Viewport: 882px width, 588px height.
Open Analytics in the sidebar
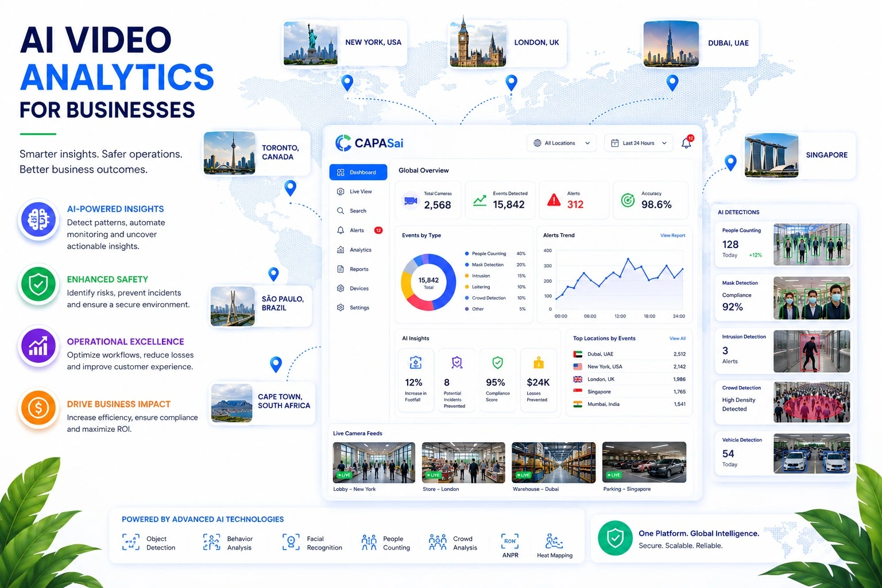tap(354, 250)
